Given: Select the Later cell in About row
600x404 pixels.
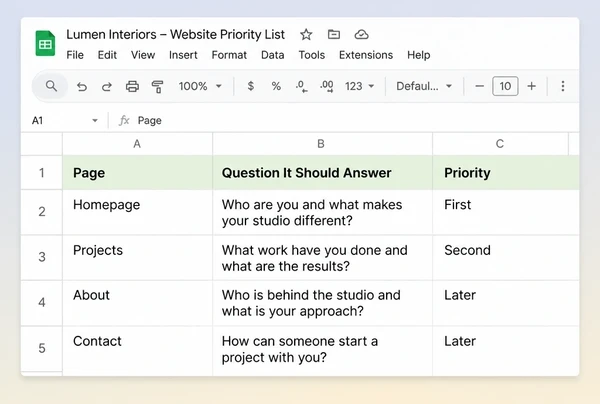Looking at the screenshot, I should click(x=505, y=303).
